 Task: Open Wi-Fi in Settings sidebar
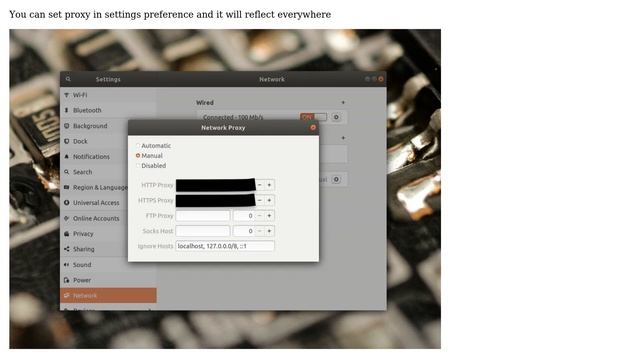click(108, 95)
